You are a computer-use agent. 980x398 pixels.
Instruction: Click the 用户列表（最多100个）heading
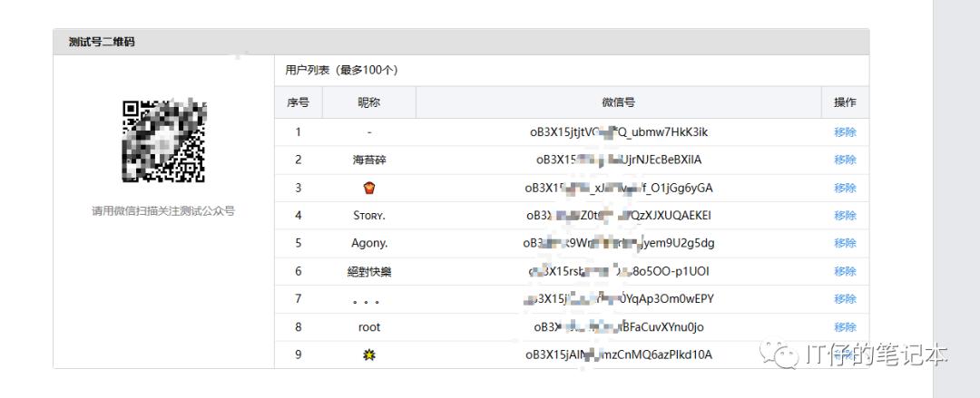pos(341,70)
